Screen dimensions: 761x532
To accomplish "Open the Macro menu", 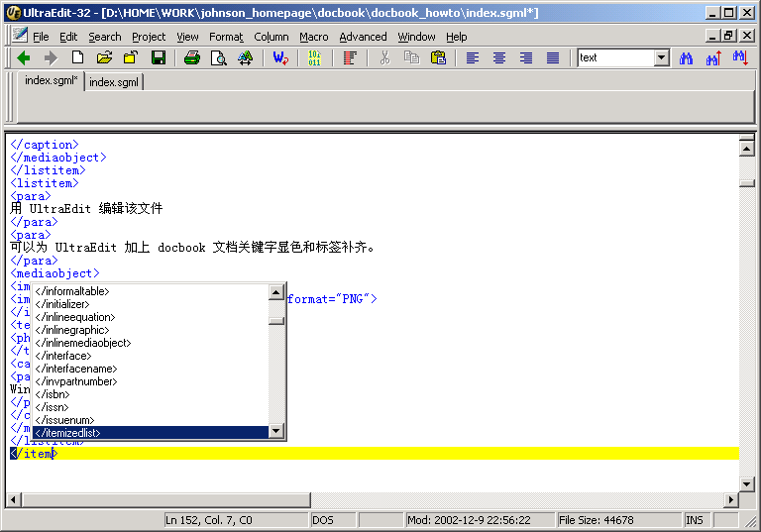I will tap(313, 37).
